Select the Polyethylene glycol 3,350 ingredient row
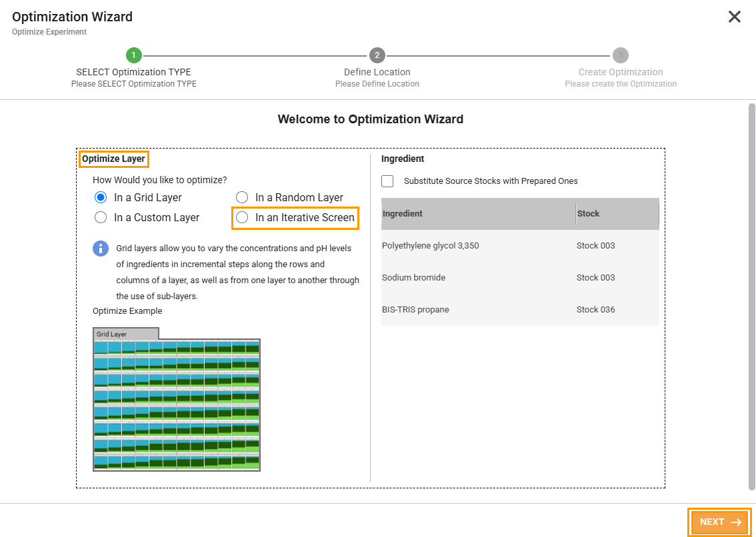This screenshot has width=756, height=537. tap(467, 245)
